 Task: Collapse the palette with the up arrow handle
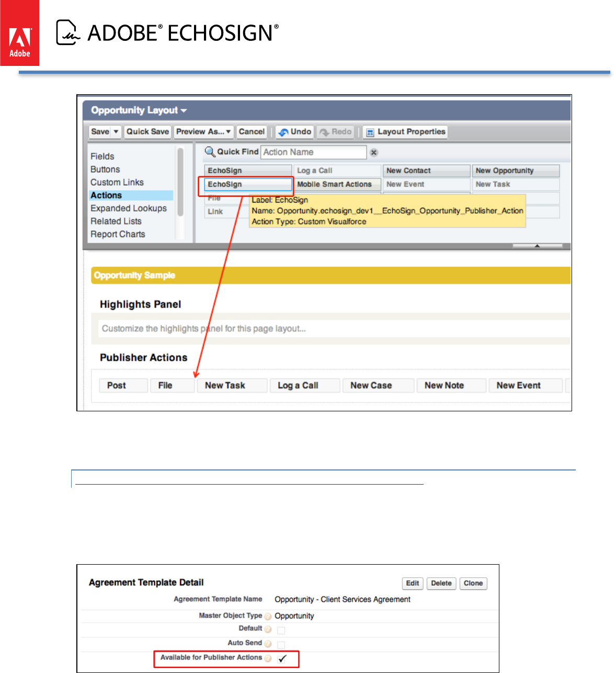[537, 245]
